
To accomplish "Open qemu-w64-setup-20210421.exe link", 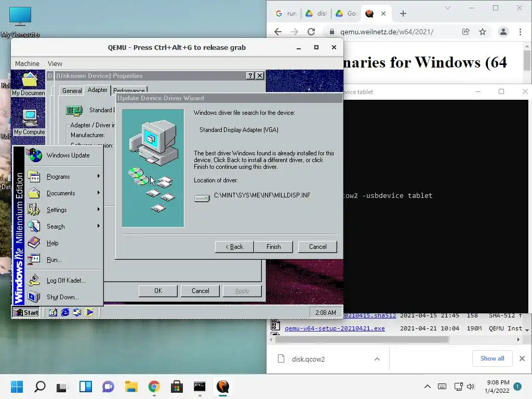I will [335, 328].
